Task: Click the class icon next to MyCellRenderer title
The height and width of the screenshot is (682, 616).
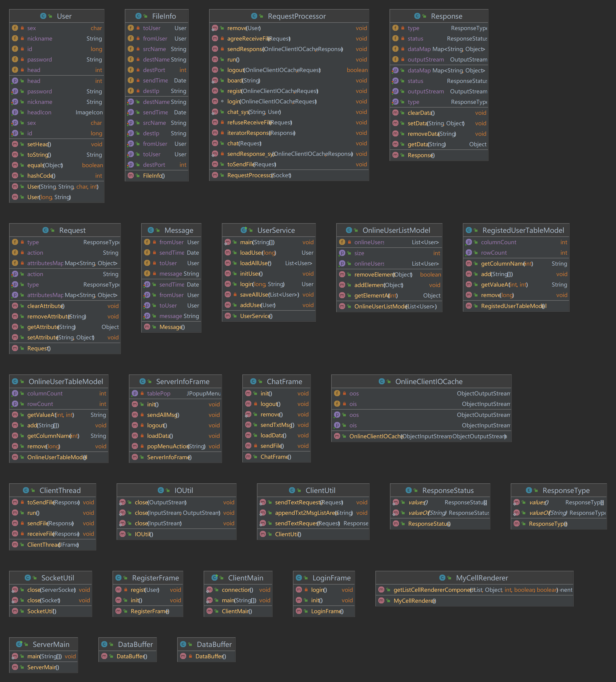Action: coord(442,578)
